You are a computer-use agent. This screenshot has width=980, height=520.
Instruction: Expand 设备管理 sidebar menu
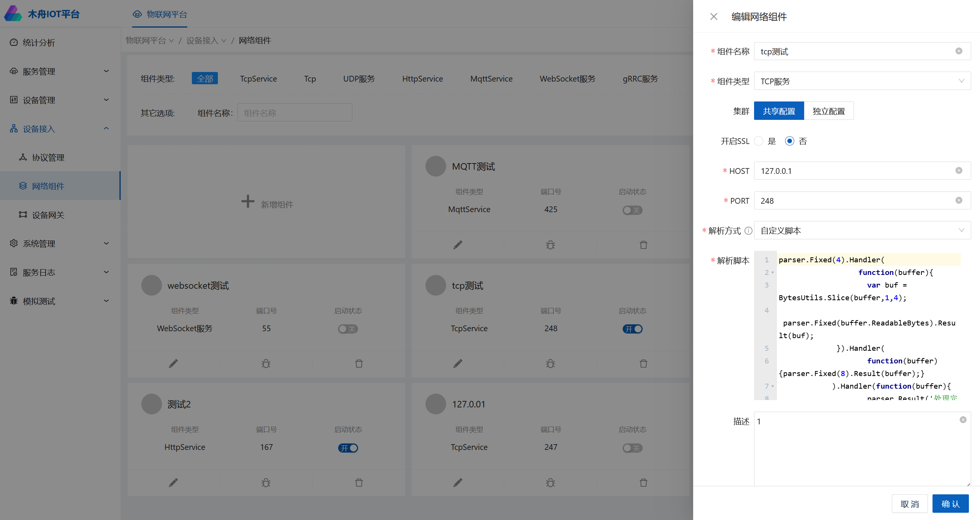click(60, 100)
